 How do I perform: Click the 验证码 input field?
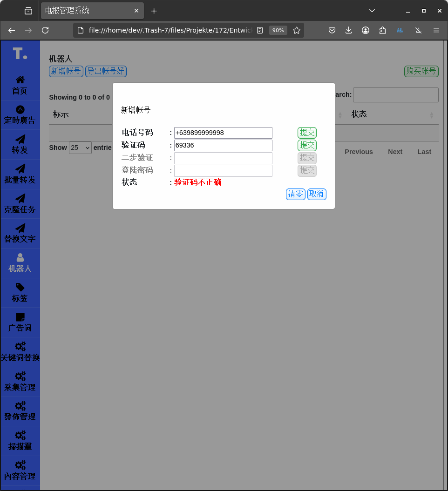click(223, 145)
